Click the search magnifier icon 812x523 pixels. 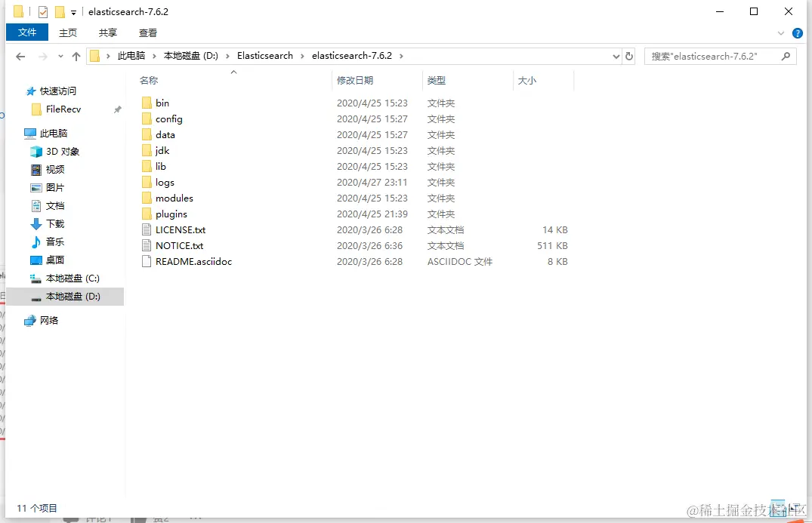click(786, 56)
